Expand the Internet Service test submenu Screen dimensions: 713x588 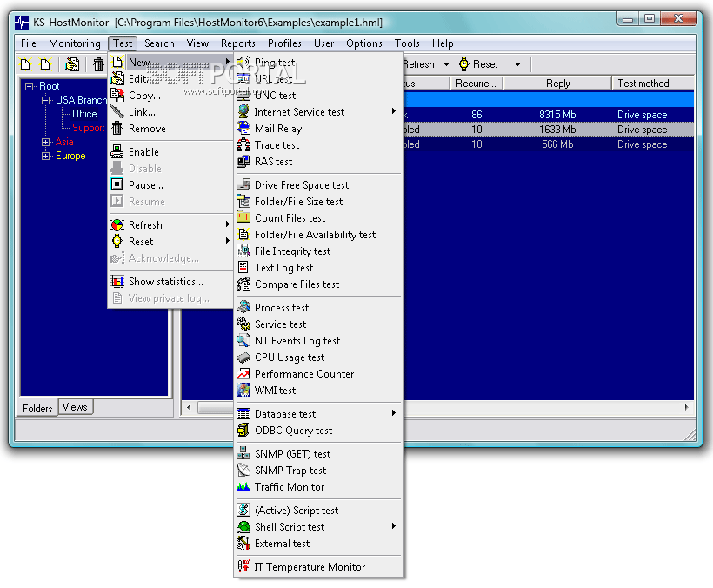(x=394, y=111)
